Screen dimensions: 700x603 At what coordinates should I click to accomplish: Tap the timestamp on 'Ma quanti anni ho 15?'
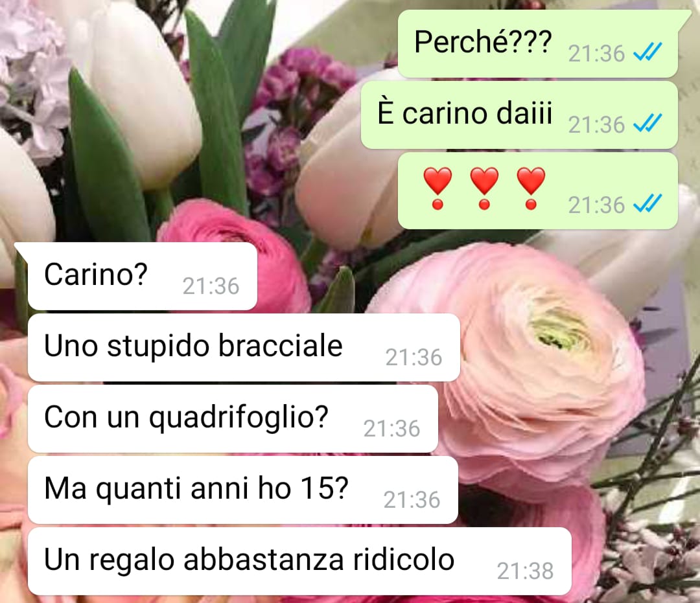(x=412, y=500)
